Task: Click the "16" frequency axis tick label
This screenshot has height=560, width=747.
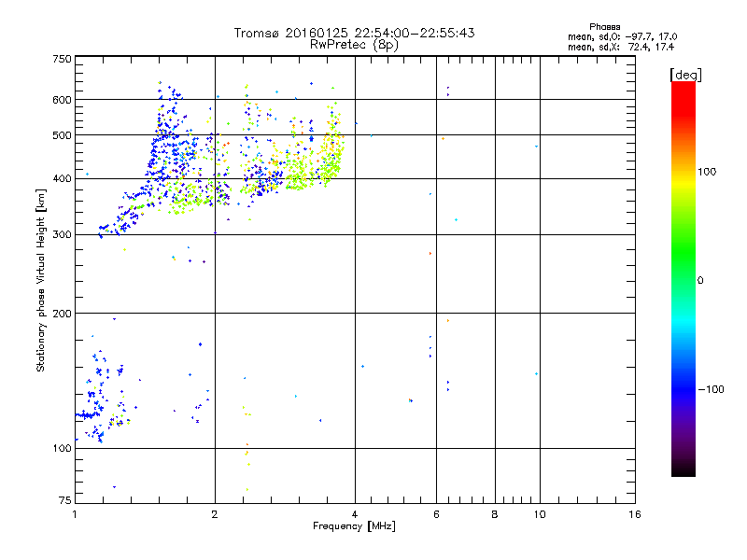Action: (635, 514)
